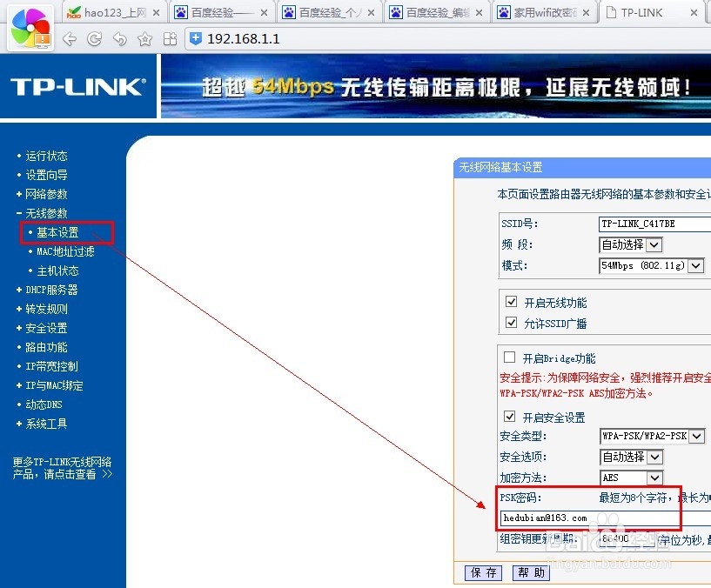Open 设置向导 in the sidebar
Image resolution: width=711 pixels, height=588 pixels.
46,175
